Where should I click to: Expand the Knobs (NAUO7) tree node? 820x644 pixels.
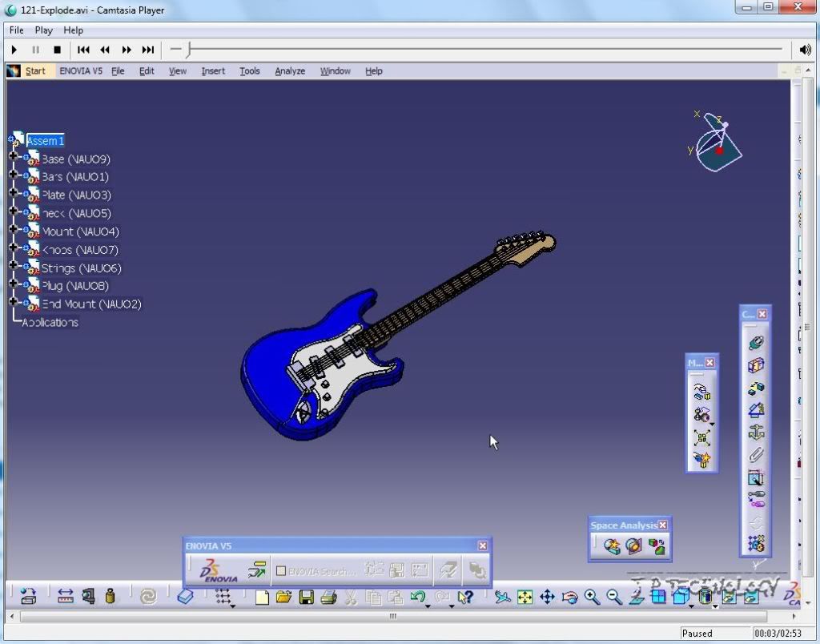(13, 247)
